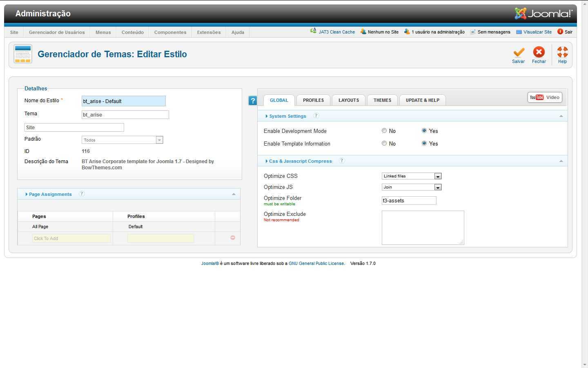Open Help lifebuoy icon
Screen dimensions: 588x368
point(562,52)
